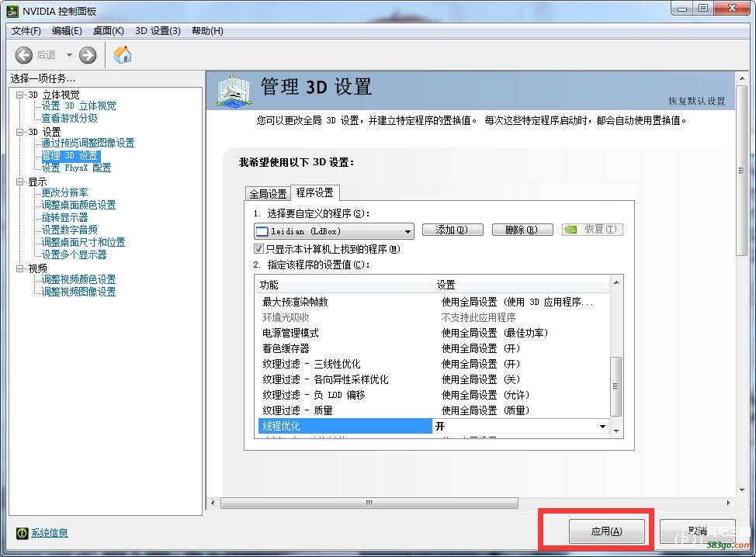Collapse the 显示 tree node
The width and height of the screenshot is (756, 557).
coord(19,182)
